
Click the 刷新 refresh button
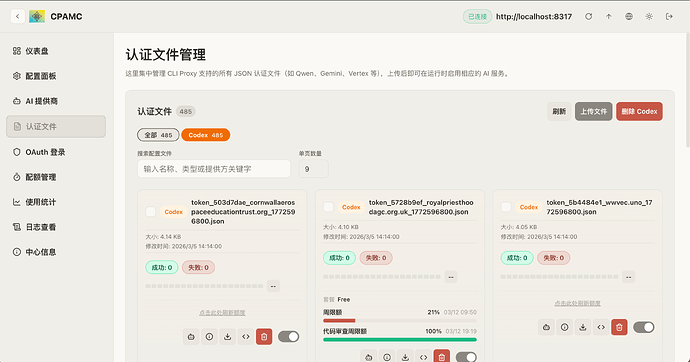pos(559,112)
